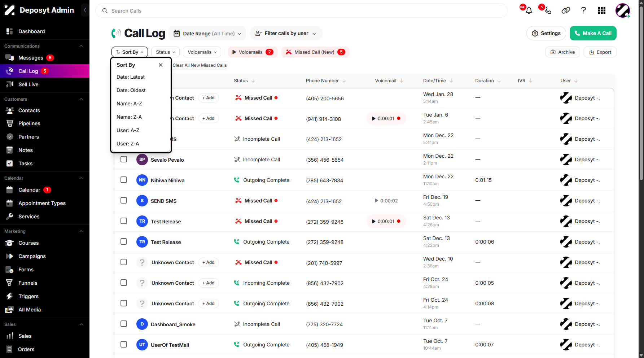Open the notifications bell icon
Image resolution: width=644 pixels, height=358 pixels.
point(529,10)
